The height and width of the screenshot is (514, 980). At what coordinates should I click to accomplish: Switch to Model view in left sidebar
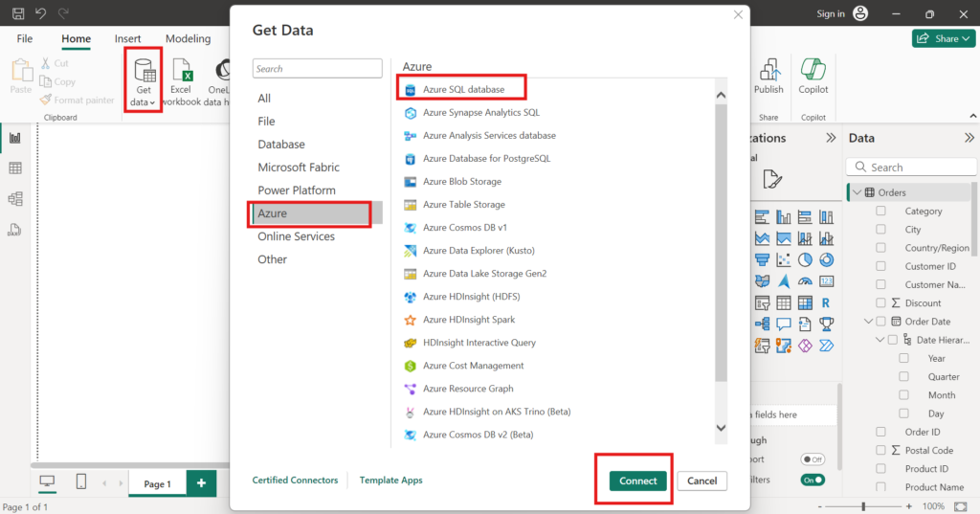point(15,199)
